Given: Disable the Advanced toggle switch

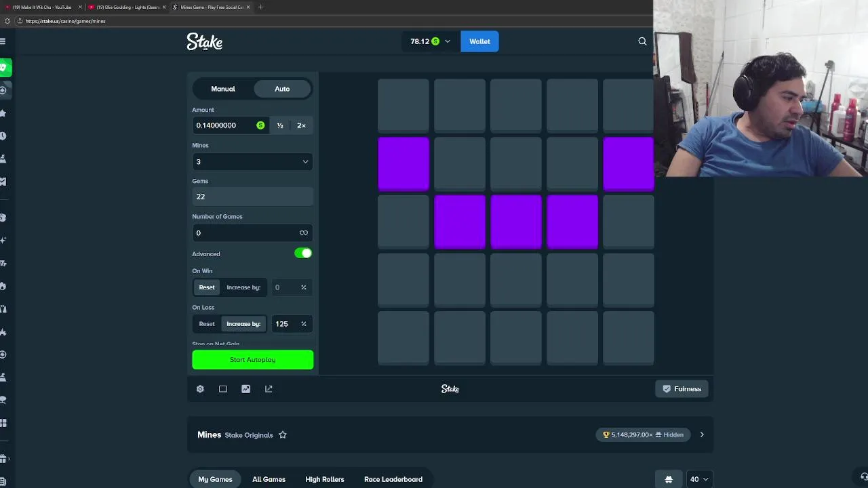Looking at the screenshot, I should pos(303,253).
